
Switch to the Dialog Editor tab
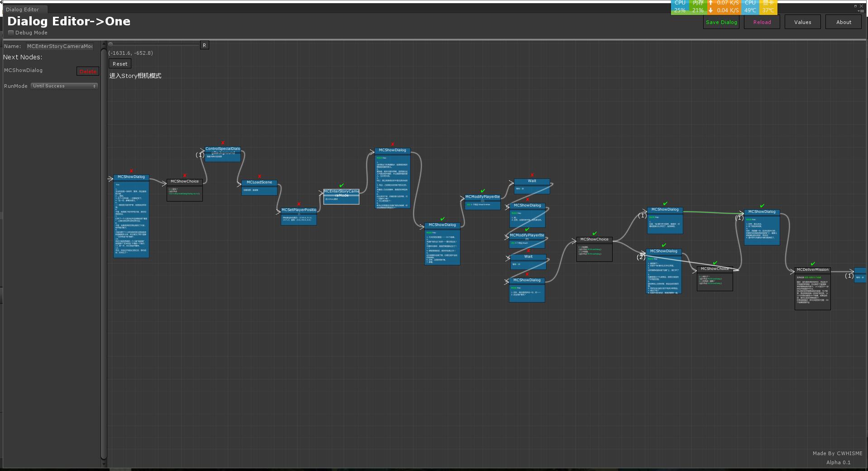[23, 10]
